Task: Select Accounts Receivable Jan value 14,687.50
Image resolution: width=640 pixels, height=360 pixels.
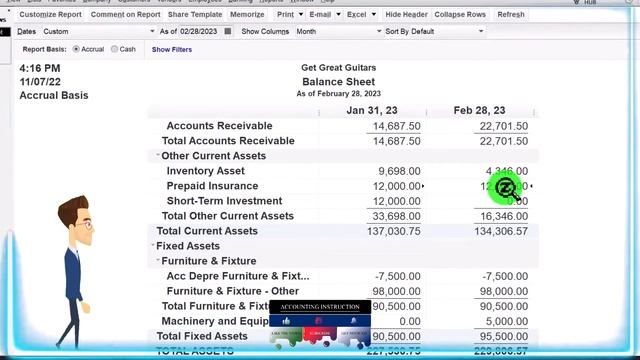Action: [x=396, y=126]
